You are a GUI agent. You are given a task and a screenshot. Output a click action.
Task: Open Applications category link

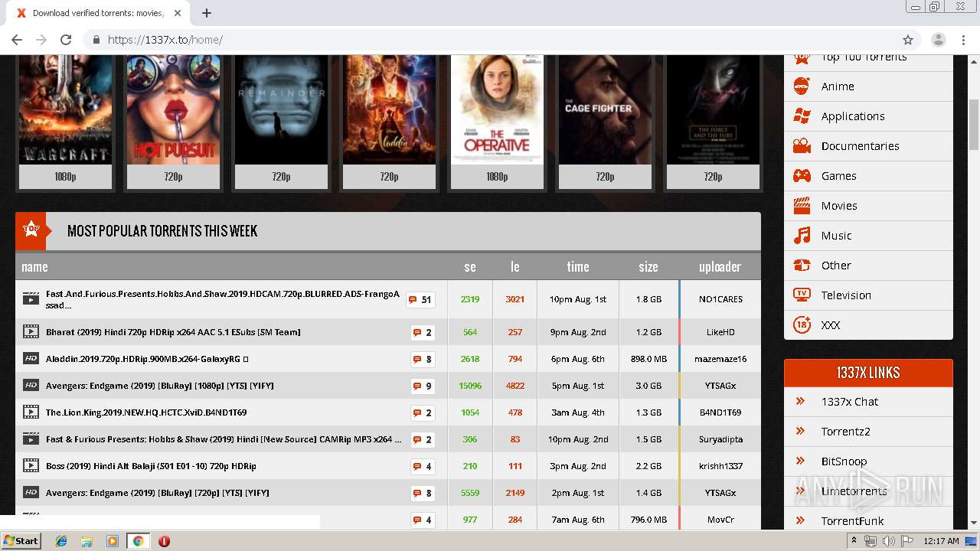(x=853, y=116)
